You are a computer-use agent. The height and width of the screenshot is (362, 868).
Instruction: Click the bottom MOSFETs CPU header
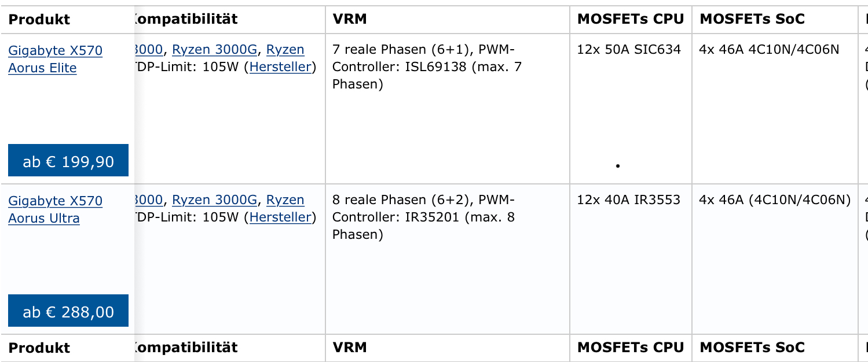pos(631,348)
